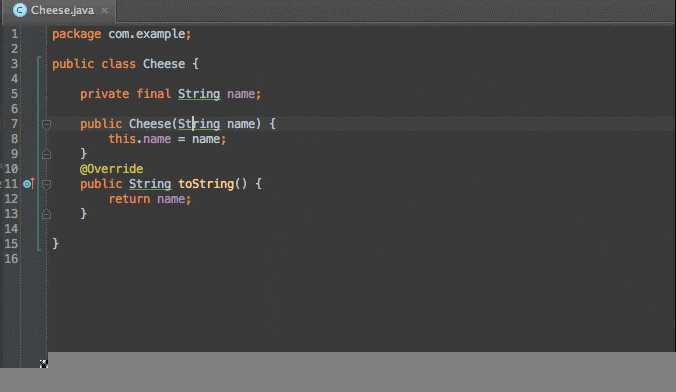
Task: Click the String type in the name field declaration
Action: (199, 94)
